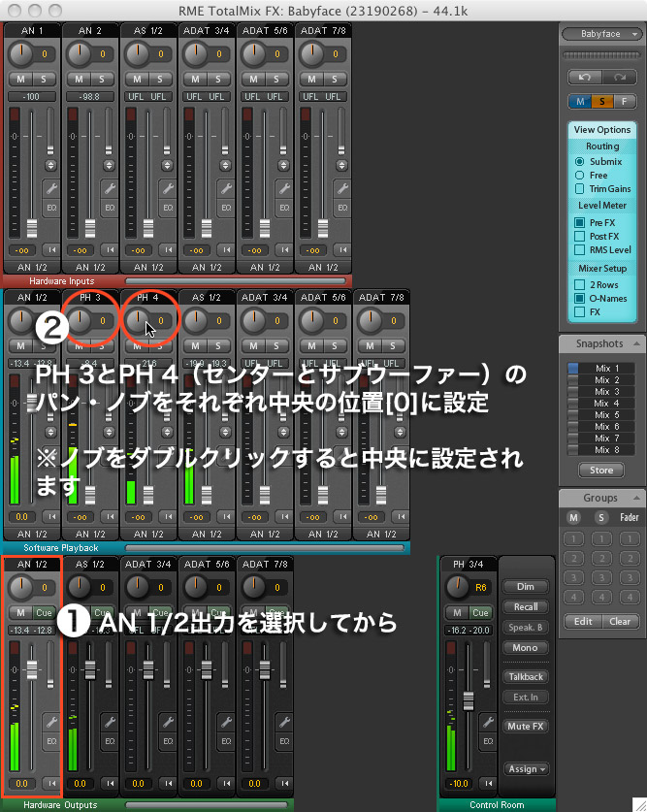Enable the Post FX level meter checkbox
The image size is (647, 812).
580,236
